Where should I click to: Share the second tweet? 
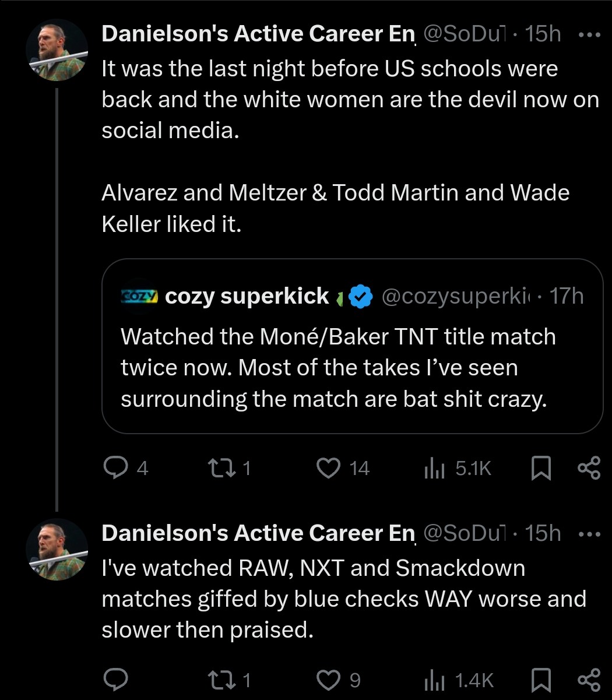pos(588,679)
